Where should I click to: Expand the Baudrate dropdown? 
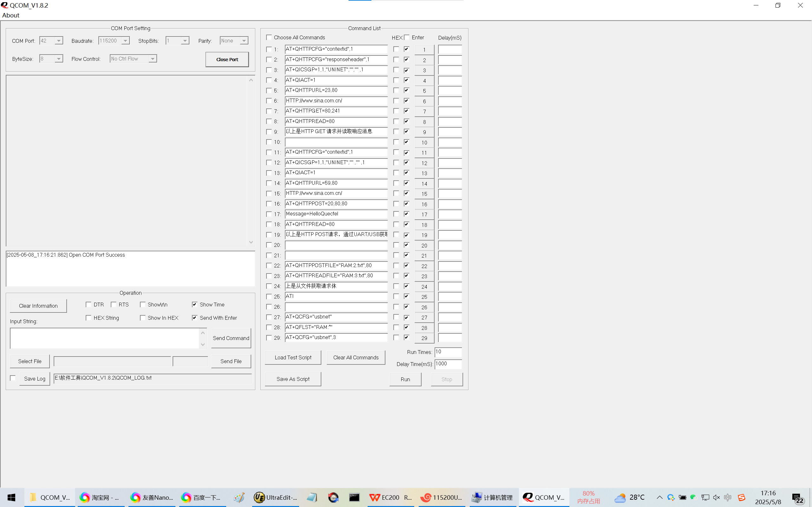[125, 41]
